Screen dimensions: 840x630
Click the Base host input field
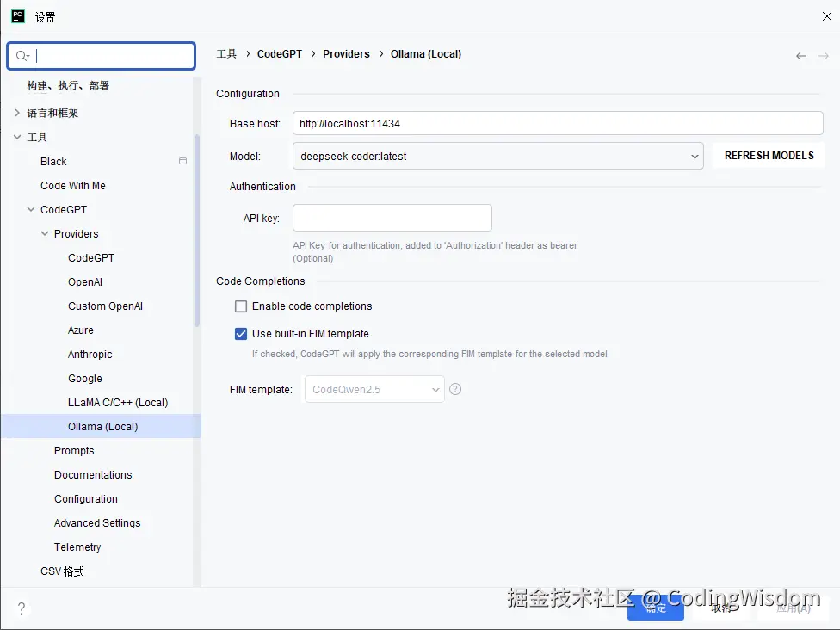pyautogui.click(x=558, y=123)
